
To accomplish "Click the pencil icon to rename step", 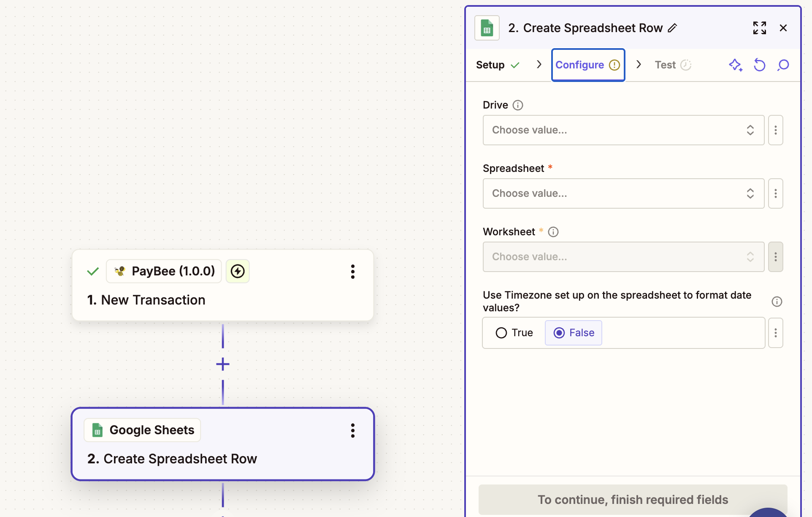I will coord(673,28).
